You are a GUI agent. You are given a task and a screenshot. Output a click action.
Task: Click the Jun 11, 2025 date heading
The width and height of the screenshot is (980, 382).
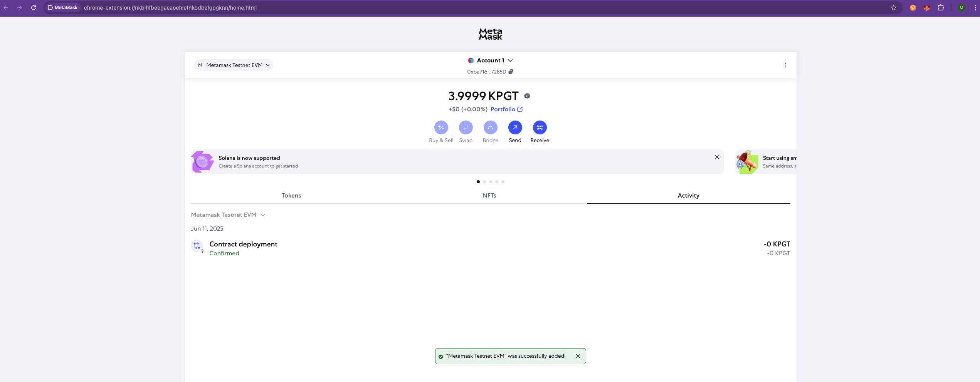[x=207, y=229]
